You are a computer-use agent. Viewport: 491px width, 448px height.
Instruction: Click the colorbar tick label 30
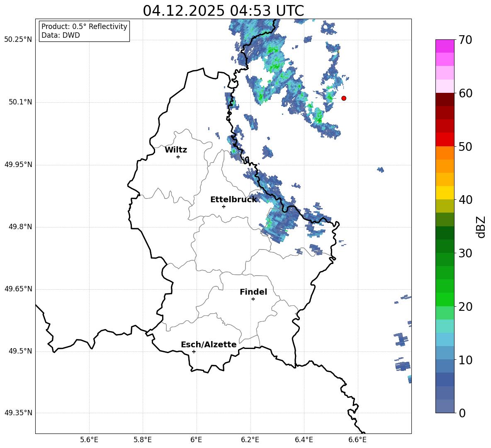click(x=465, y=253)
